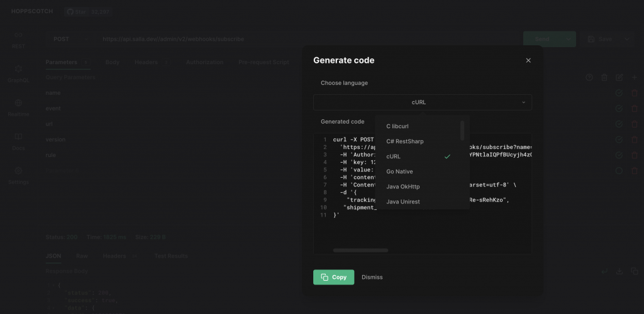Open the Test Results tab
The width and height of the screenshot is (644, 314).
(171, 256)
